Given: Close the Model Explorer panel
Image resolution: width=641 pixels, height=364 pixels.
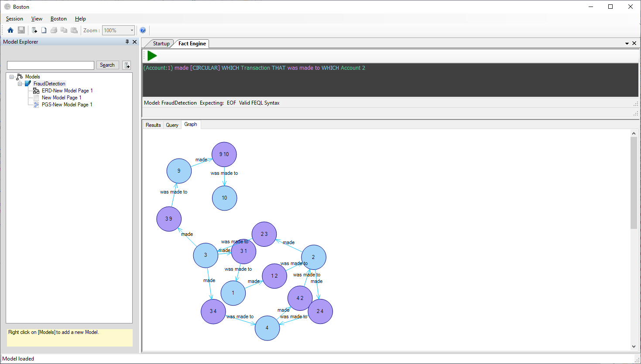Looking at the screenshot, I should pos(134,42).
